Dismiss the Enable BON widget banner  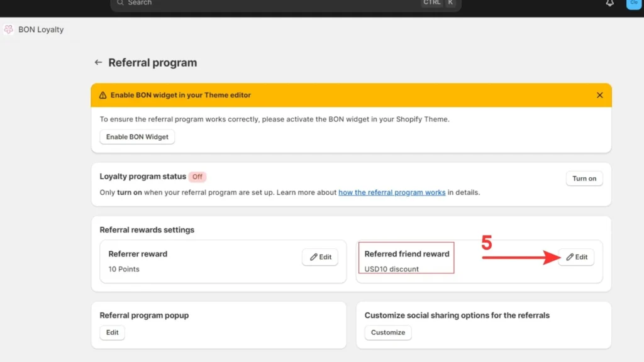click(x=599, y=96)
